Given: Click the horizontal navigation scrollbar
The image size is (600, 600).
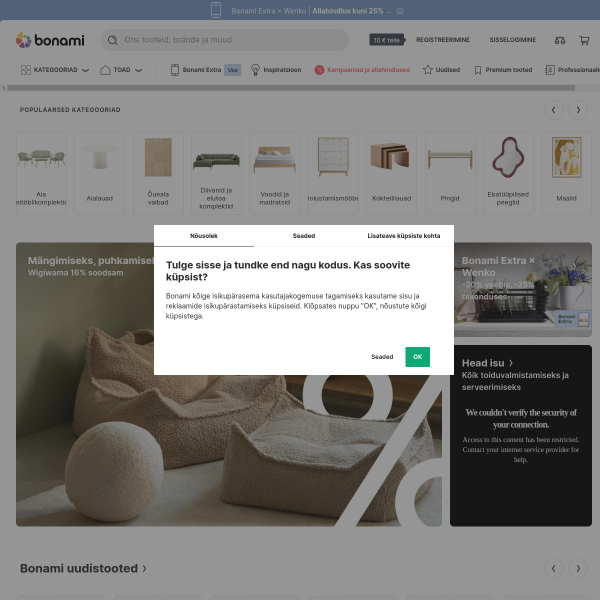Looking at the screenshot, I should tap(291, 88).
